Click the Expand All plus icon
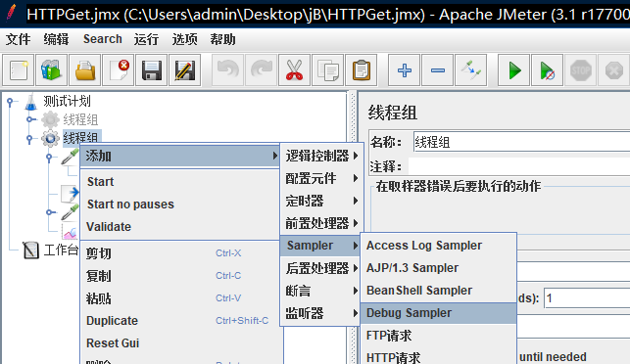 [x=405, y=70]
